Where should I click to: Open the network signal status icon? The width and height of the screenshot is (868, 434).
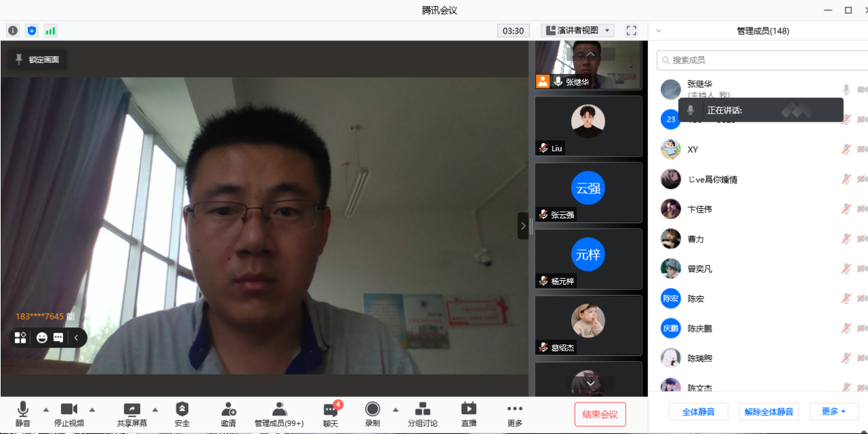(51, 31)
